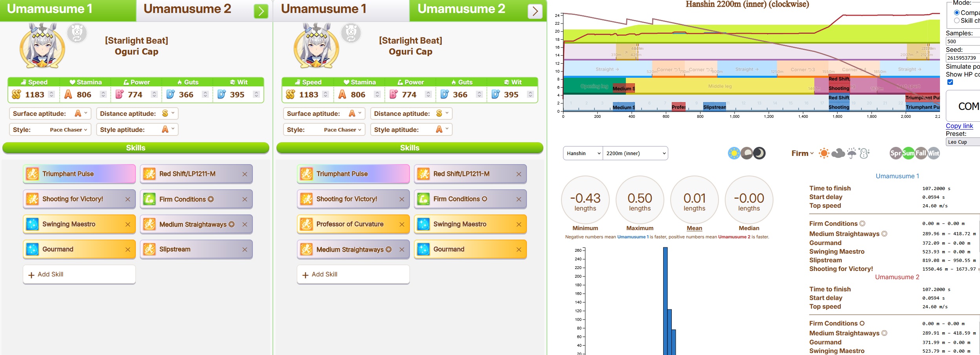Screen dimensions: 980x355
Task: Toggle the Show HP consumption checkbox
Action: 950,82
